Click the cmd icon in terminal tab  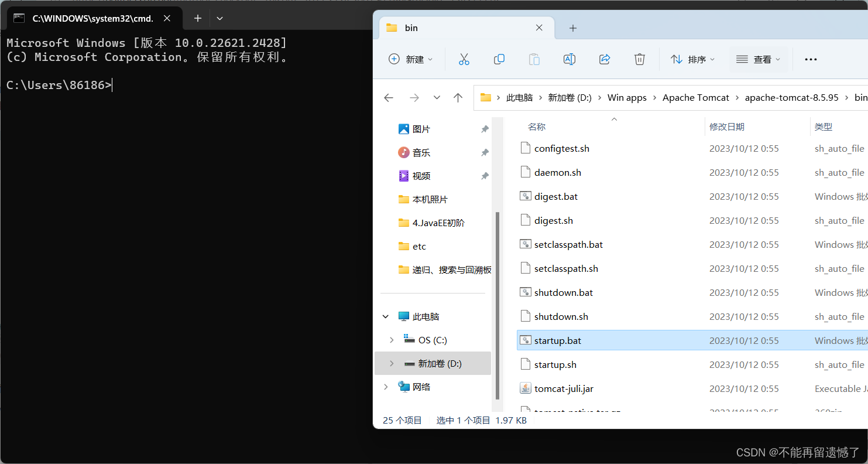coord(19,18)
